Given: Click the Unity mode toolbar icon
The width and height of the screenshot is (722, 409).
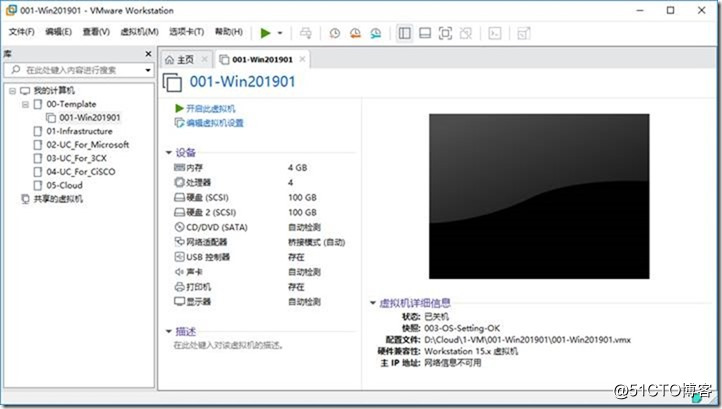Looking at the screenshot, I should [x=466, y=33].
